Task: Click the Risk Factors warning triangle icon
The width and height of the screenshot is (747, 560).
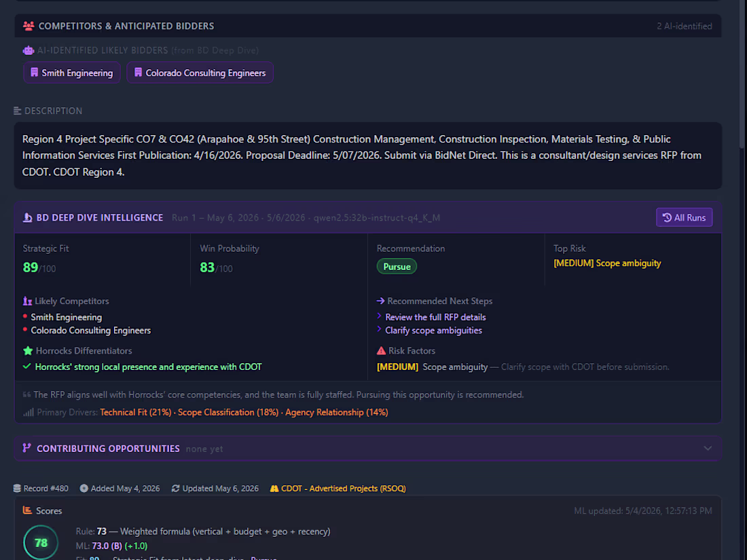Action: 381,351
